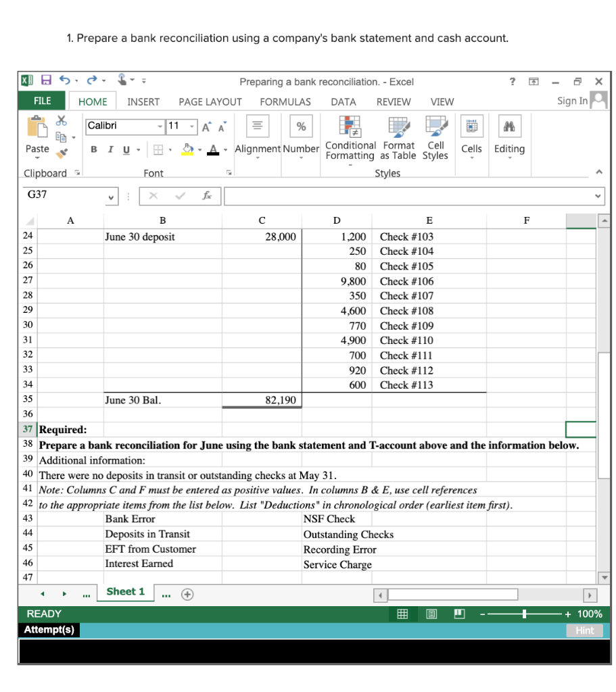This screenshot has height=692, width=616.
Task: Select the Find & Select binoculars icon
Action: (510, 127)
